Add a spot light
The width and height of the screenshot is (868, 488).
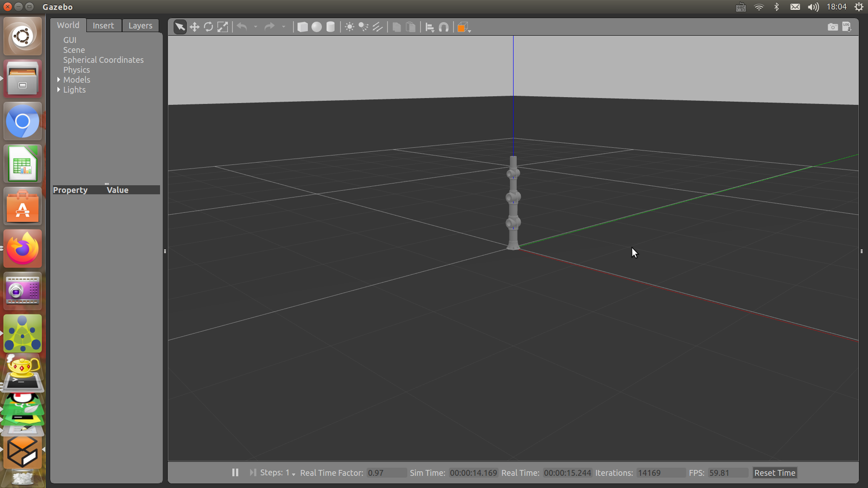(363, 27)
